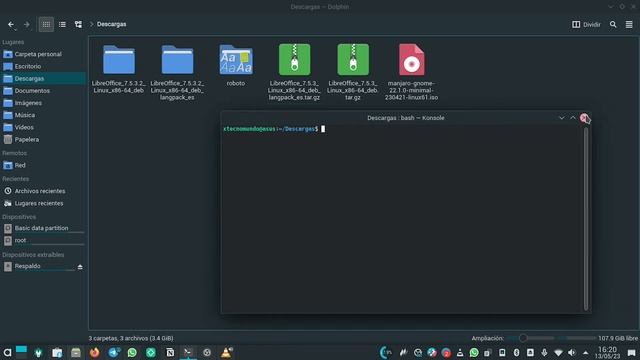Minimize the Konsole window

[x=562, y=118]
